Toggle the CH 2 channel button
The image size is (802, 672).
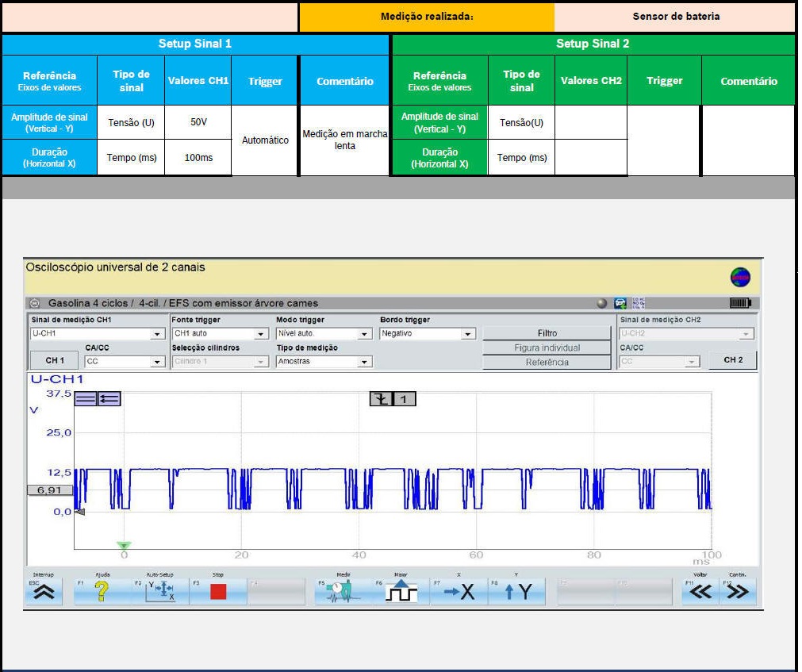733,360
